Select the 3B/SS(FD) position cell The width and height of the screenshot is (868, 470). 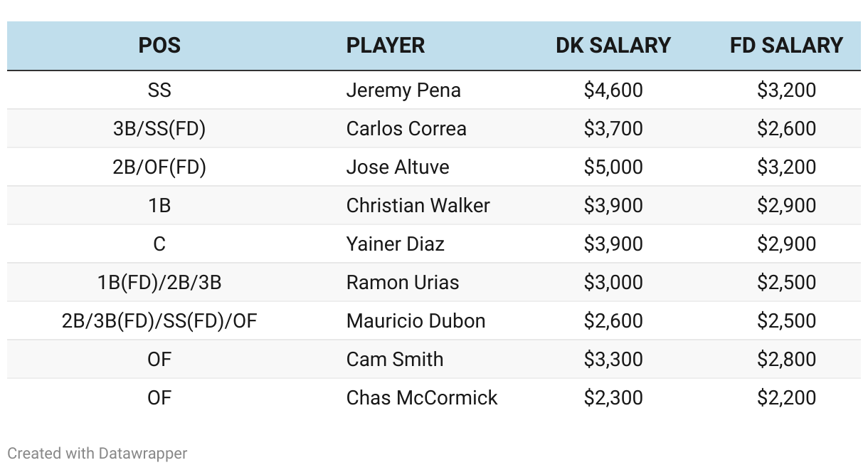159,129
